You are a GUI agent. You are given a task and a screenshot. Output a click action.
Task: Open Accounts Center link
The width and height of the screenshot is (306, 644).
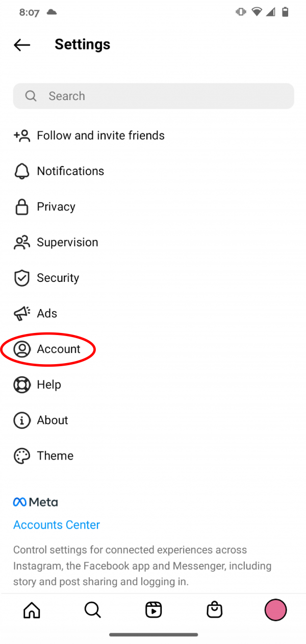pyautogui.click(x=56, y=524)
